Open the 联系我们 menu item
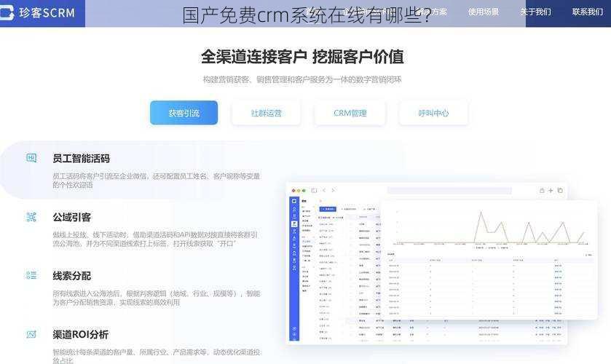 click(588, 12)
